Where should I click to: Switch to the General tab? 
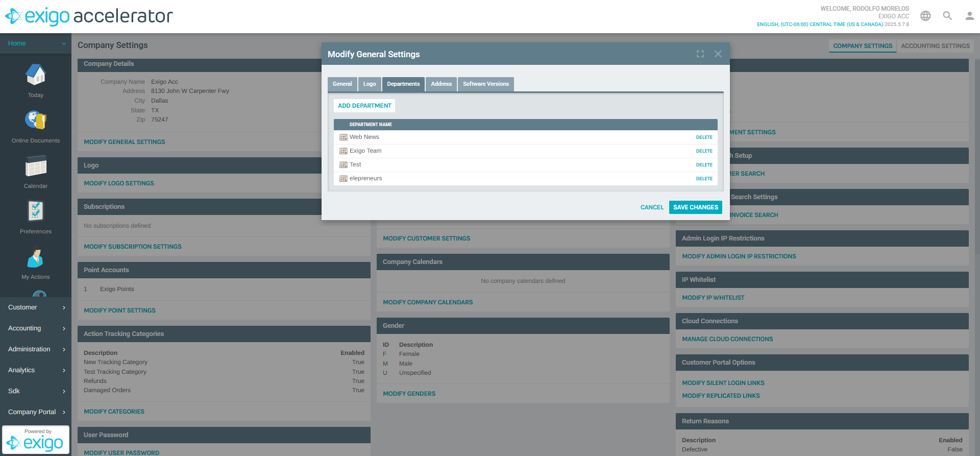click(342, 84)
